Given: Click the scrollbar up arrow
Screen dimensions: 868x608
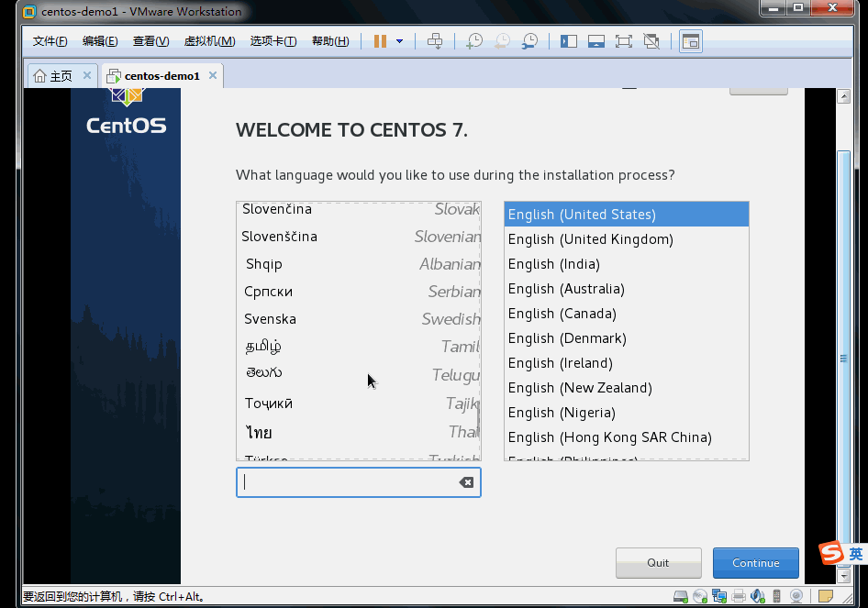Looking at the screenshot, I should tap(843, 96).
